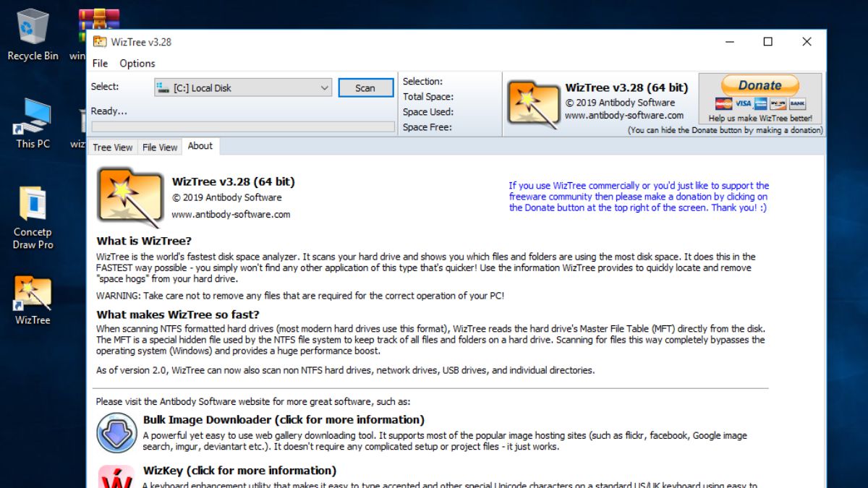Click the "As of version 2.0" sentence
The width and height of the screenshot is (868, 488).
coord(346,370)
